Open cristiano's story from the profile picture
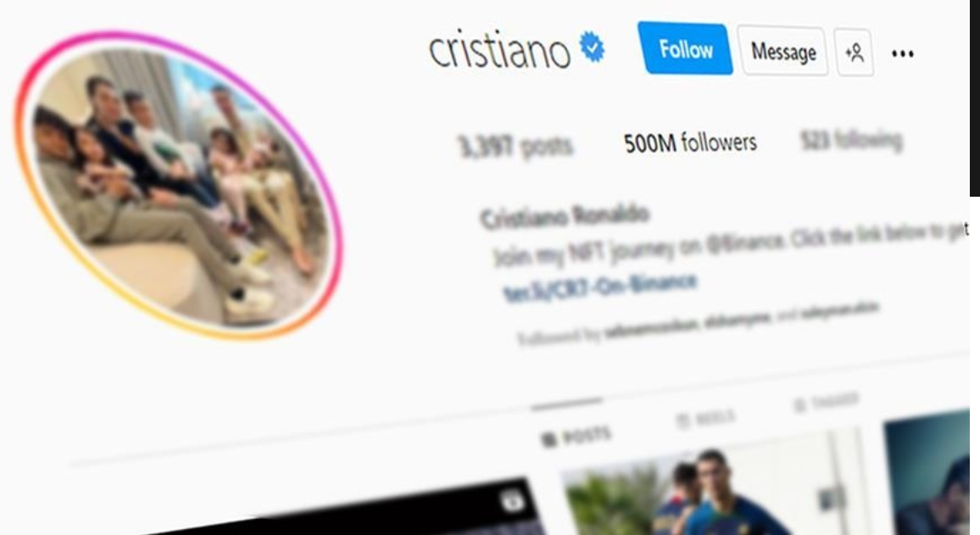The image size is (980, 535). click(179, 186)
